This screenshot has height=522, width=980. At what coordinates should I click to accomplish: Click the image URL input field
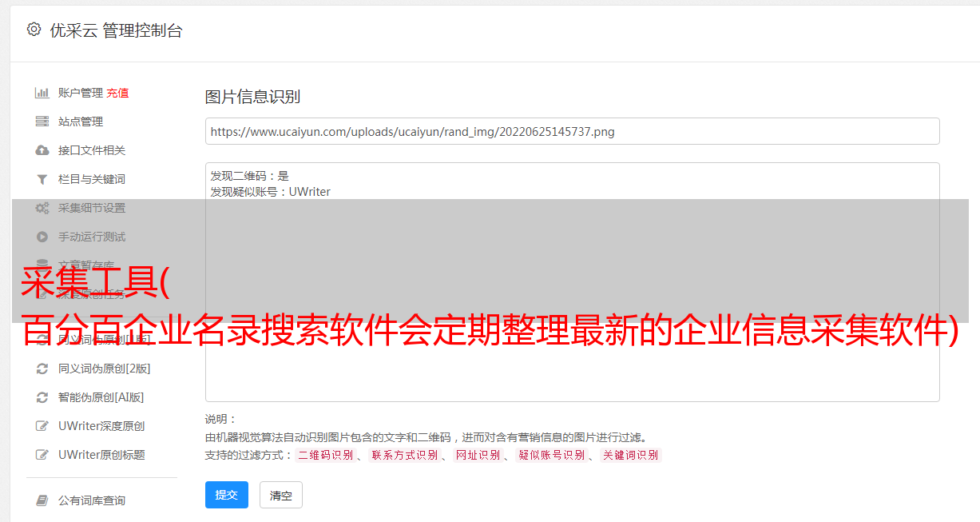pos(572,131)
